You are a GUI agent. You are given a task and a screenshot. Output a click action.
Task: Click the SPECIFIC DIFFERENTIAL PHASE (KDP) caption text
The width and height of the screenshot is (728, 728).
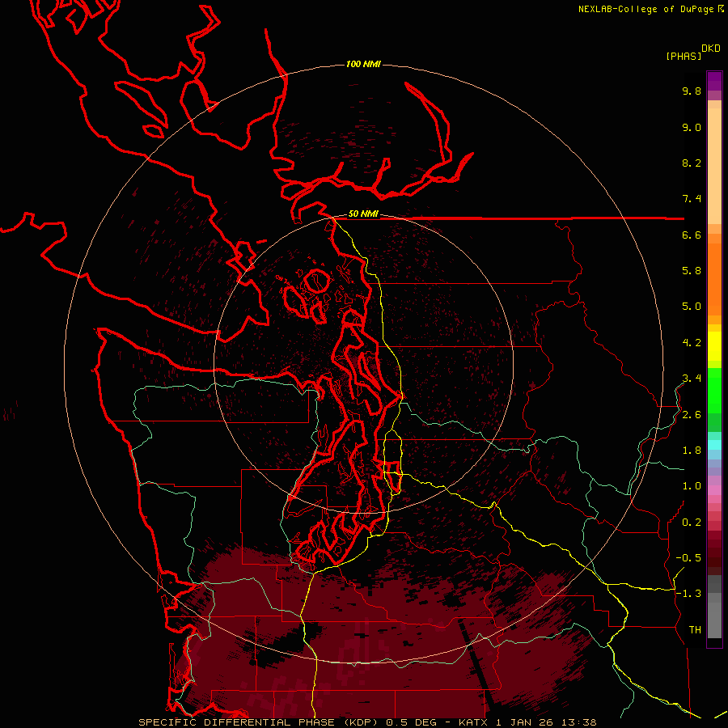point(260,722)
